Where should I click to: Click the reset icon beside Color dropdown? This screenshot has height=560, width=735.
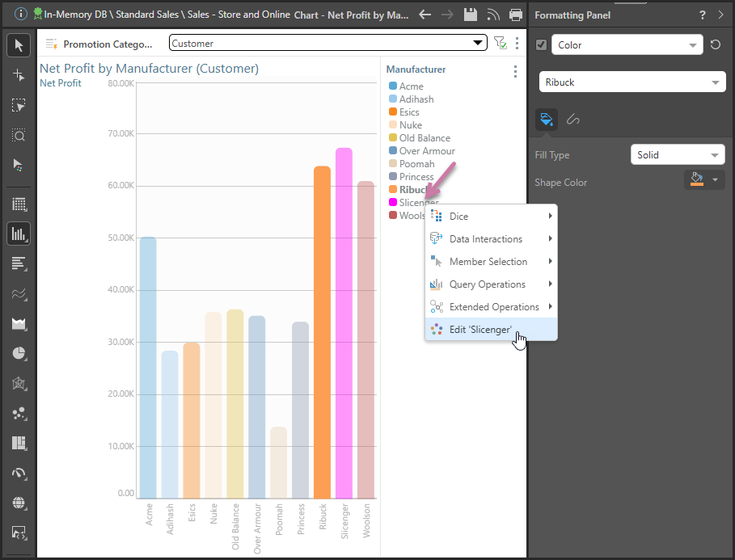pos(715,45)
